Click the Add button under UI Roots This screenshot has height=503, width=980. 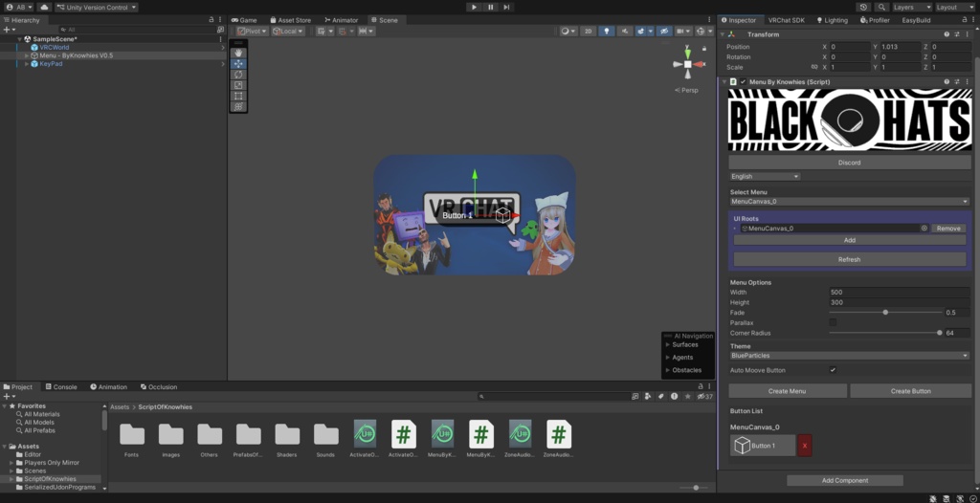click(850, 240)
